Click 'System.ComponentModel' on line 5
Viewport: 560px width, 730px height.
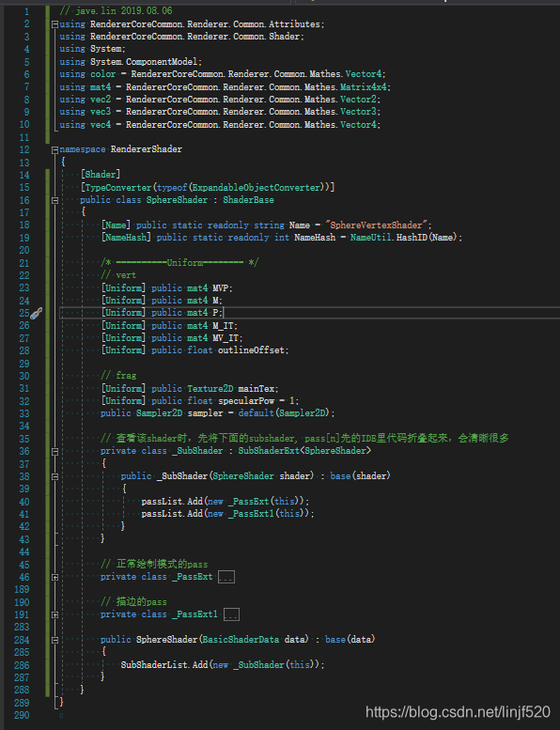point(146,61)
